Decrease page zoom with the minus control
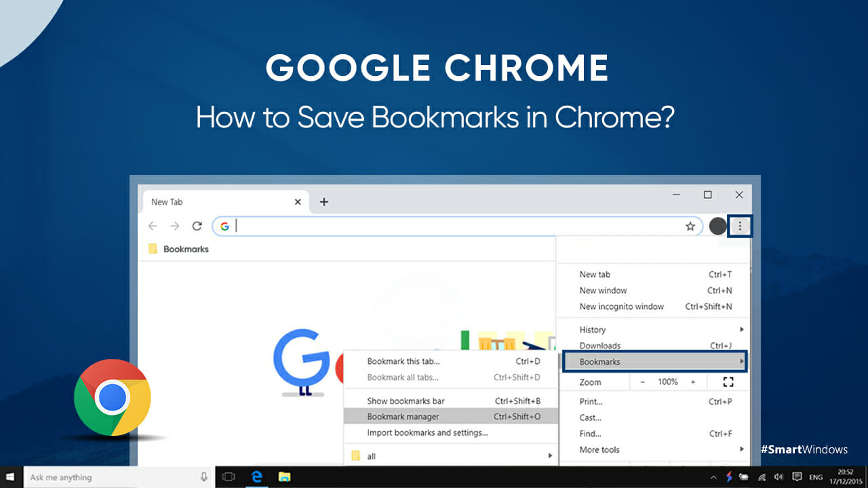 [642, 382]
